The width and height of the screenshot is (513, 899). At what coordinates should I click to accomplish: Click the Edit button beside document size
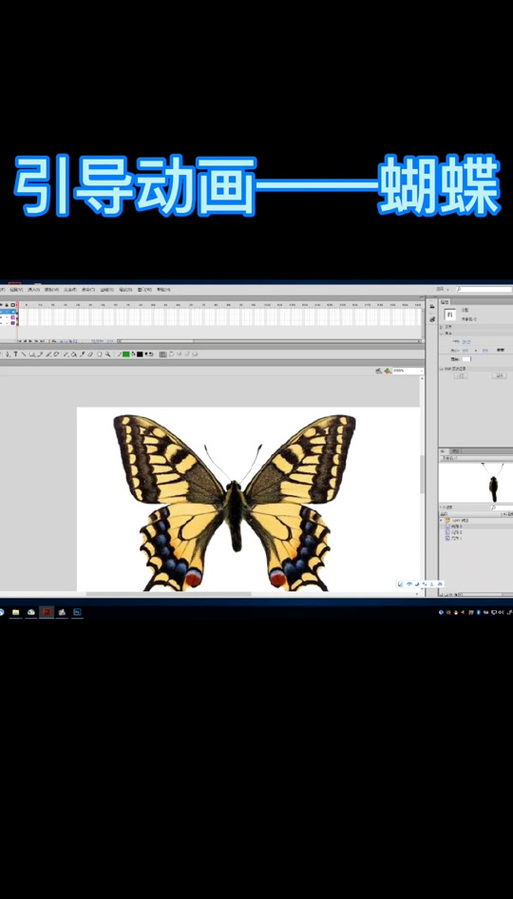(x=500, y=350)
